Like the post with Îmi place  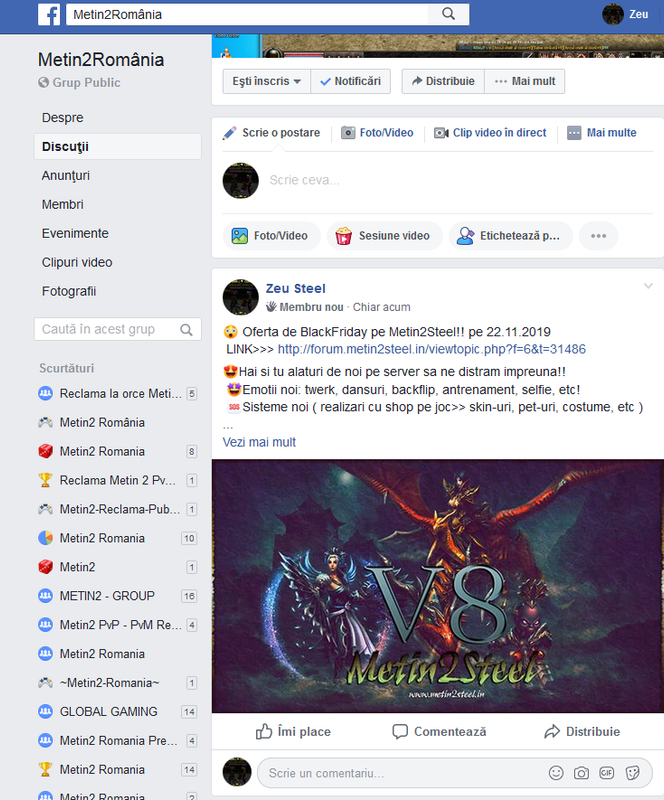(x=293, y=731)
